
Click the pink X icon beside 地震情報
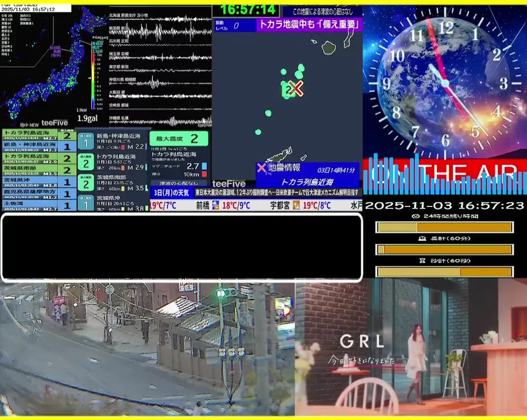(261, 167)
